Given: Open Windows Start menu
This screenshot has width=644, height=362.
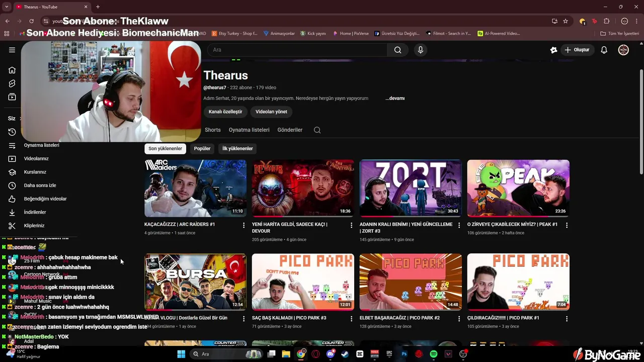Looking at the screenshot, I should point(181,354).
